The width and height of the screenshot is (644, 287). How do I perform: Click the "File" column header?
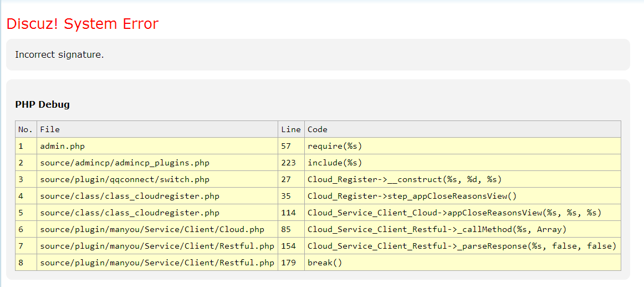[50, 129]
